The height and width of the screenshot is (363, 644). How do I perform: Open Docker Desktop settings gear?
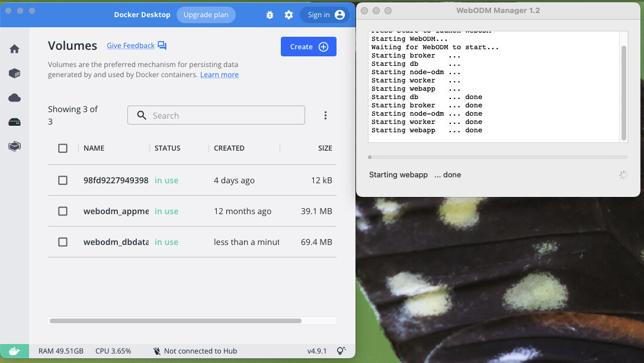pos(289,15)
